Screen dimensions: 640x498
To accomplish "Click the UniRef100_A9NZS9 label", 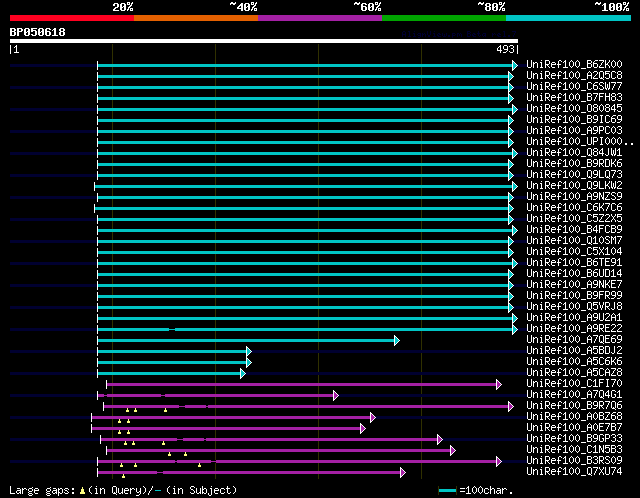I will pyautogui.click(x=574, y=197).
